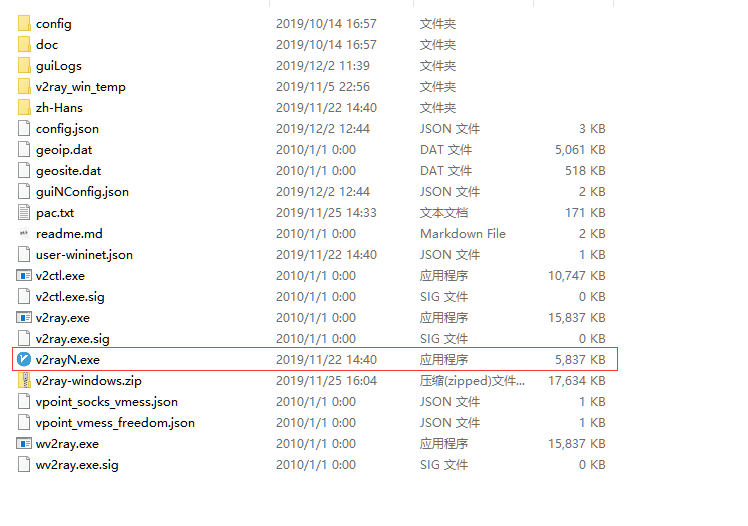
Task: Select the config.json file name
Action: (x=67, y=128)
